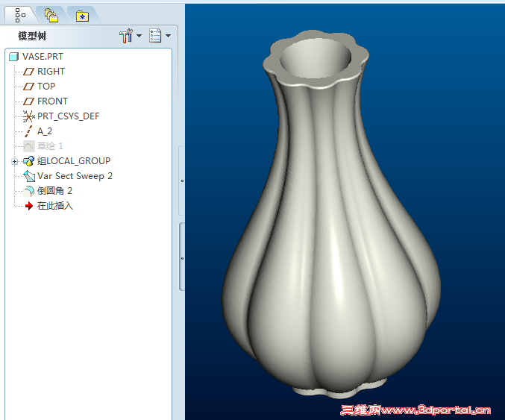505x420 pixels.
Task: Click the upper panel collapse handle
Action: [x=182, y=181]
